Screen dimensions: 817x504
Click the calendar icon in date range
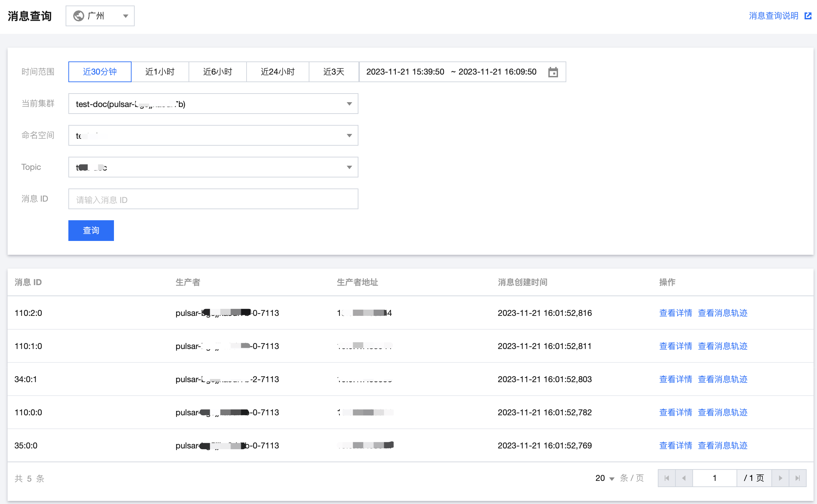coord(553,72)
